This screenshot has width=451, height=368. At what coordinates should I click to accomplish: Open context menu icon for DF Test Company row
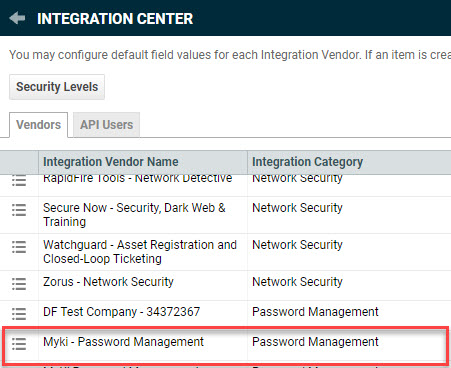click(x=19, y=314)
